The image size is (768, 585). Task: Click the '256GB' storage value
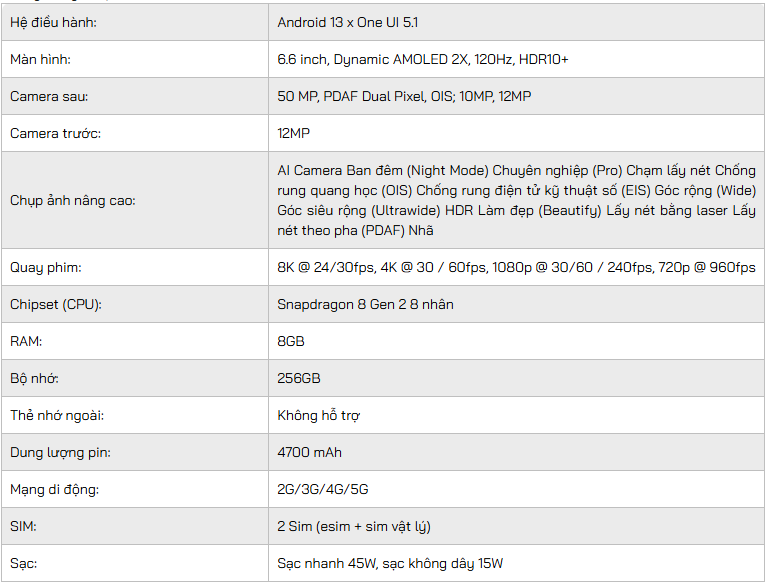299,378
